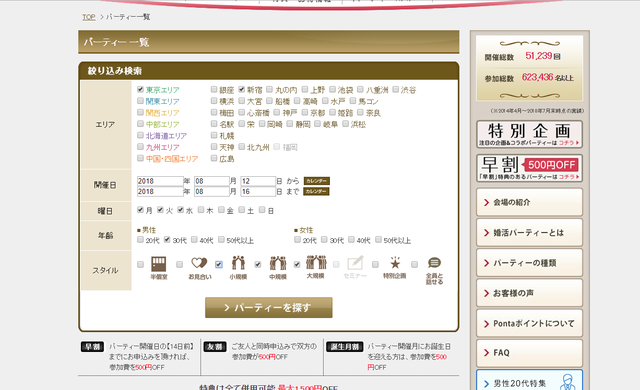Open お客様の声 sidebar menu
640x390 pixels.
tap(529, 293)
